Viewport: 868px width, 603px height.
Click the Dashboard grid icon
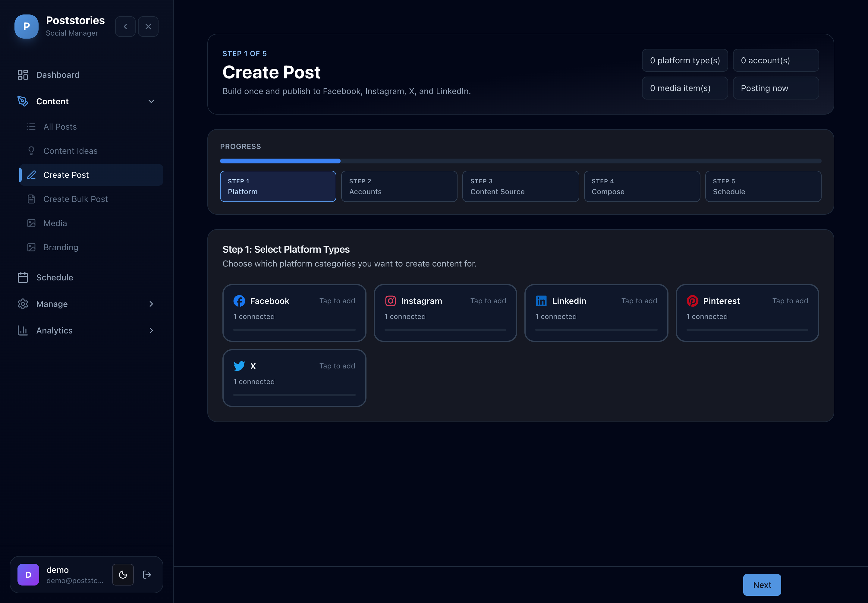(23, 75)
